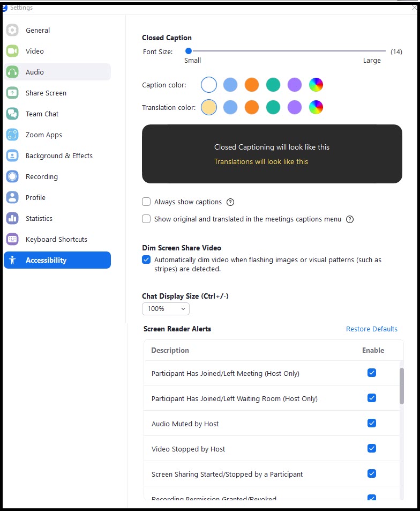Choose purple translation color
This screenshot has width=420, height=511.
[295, 107]
